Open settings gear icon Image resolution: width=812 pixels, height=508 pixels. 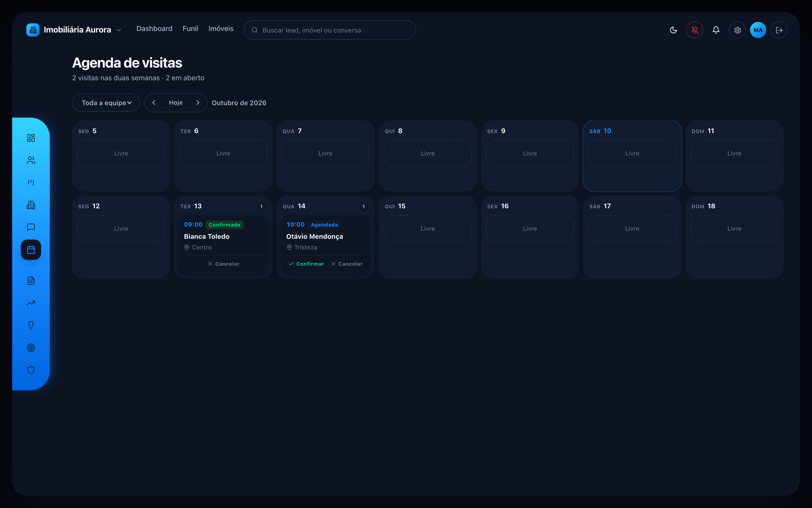[x=737, y=30]
